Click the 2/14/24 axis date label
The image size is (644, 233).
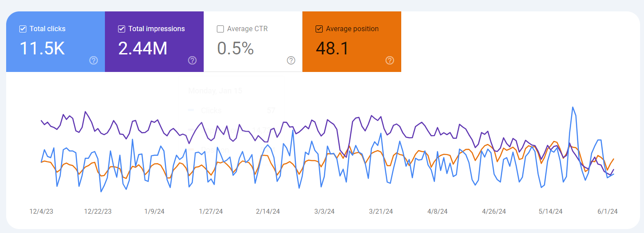(268, 211)
